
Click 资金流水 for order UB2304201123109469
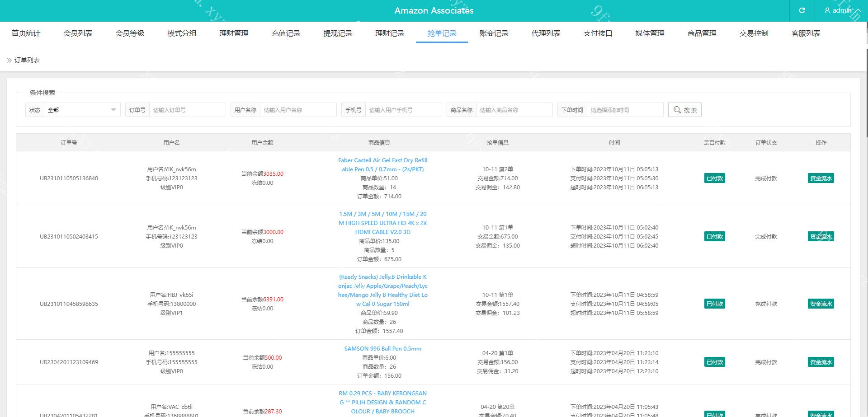pyautogui.click(x=821, y=362)
